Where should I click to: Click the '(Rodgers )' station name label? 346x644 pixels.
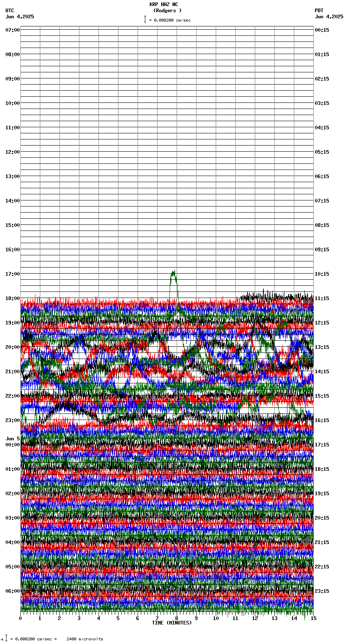[167, 11]
